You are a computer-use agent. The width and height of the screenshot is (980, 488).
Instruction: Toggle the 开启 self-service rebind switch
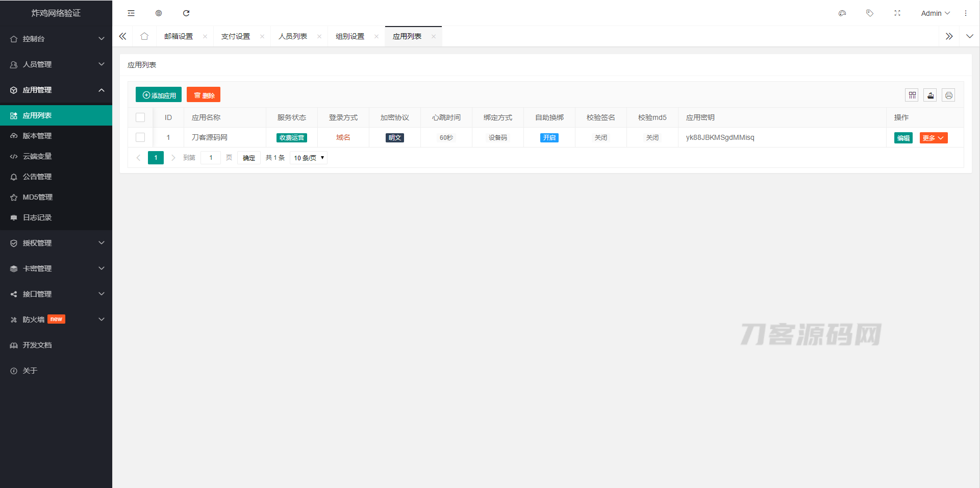tap(549, 138)
